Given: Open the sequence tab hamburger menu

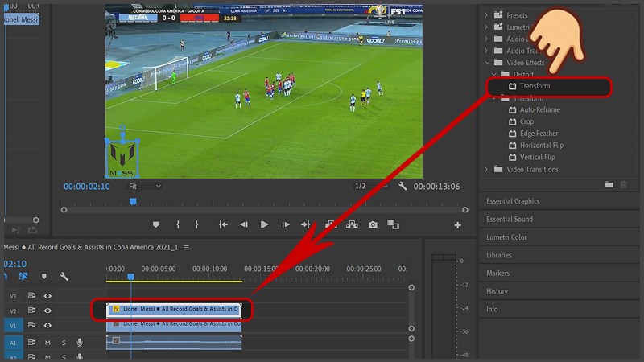Looking at the screenshot, I should 187,248.
